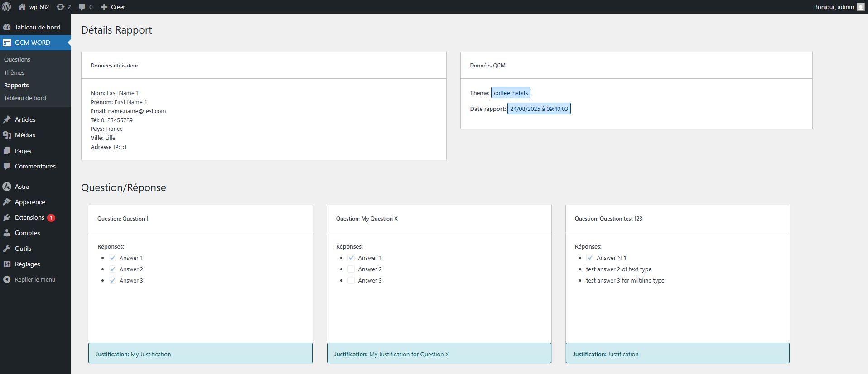Image resolution: width=868 pixels, height=374 pixels.
Task: Click the Astra theme icon
Action: [x=7, y=187]
